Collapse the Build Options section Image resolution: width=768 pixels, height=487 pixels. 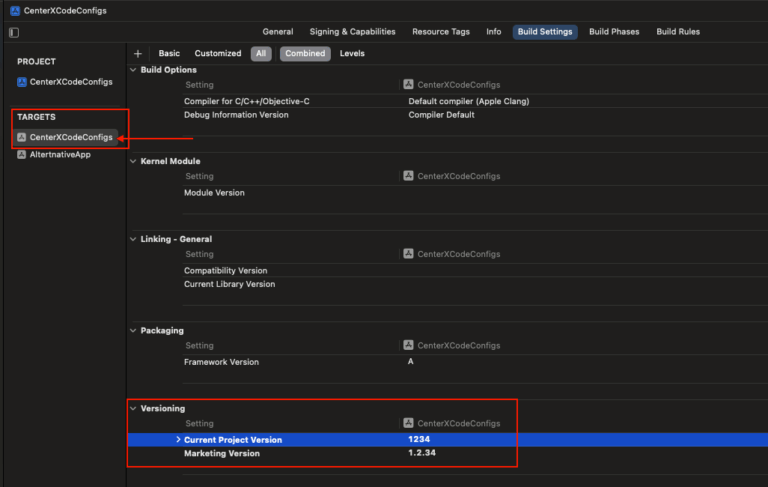pos(133,70)
